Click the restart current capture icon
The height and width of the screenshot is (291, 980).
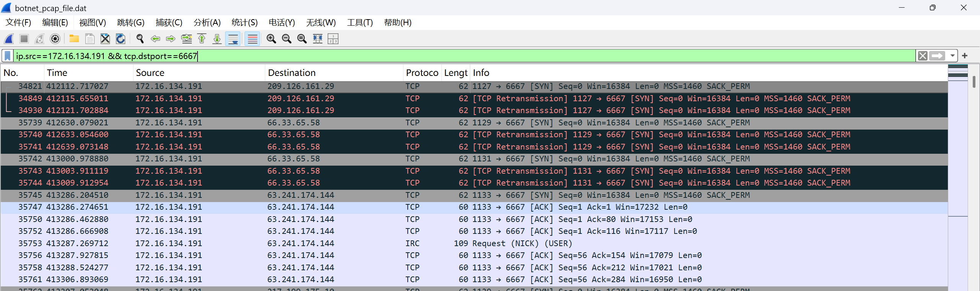(39, 39)
